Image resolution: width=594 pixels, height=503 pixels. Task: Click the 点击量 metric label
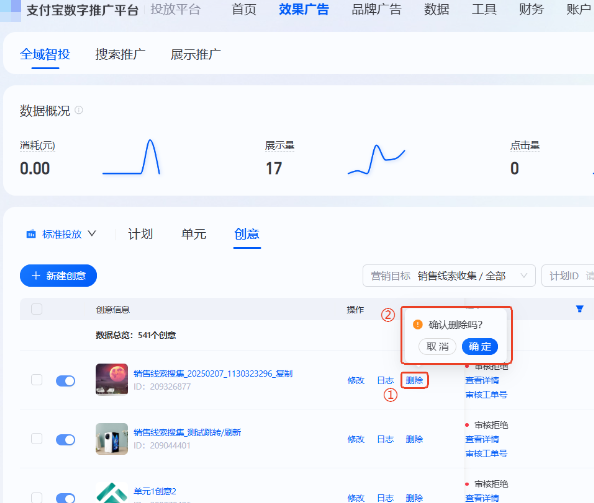525,145
